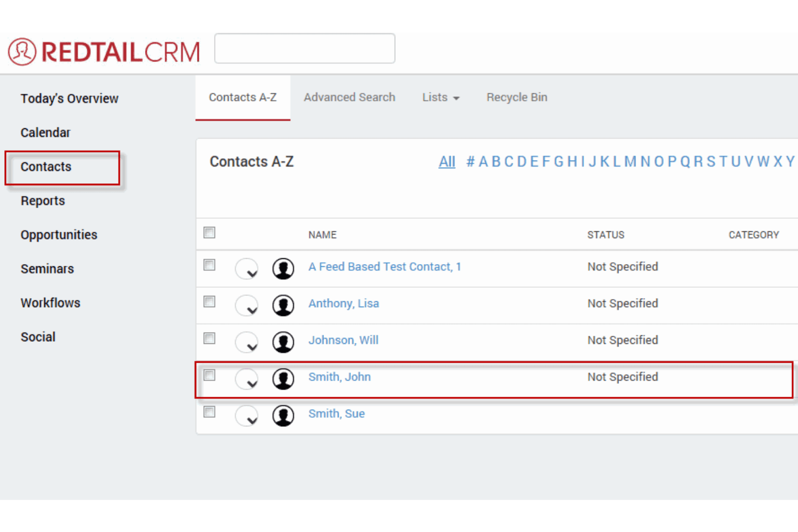Click avatar icon for A Feed Based Test Contact
The height and width of the screenshot is (532, 798).
coord(283,268)
